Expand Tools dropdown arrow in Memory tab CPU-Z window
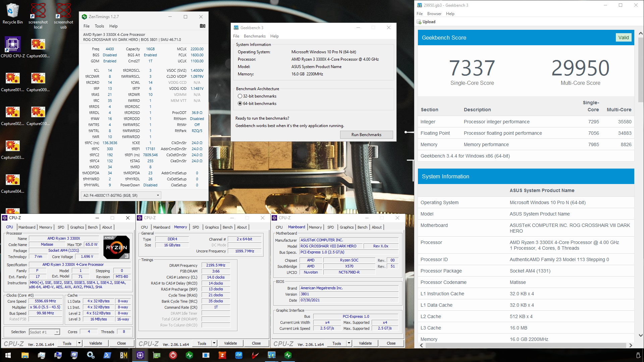 pyautogui.click(x=214, y=343)
